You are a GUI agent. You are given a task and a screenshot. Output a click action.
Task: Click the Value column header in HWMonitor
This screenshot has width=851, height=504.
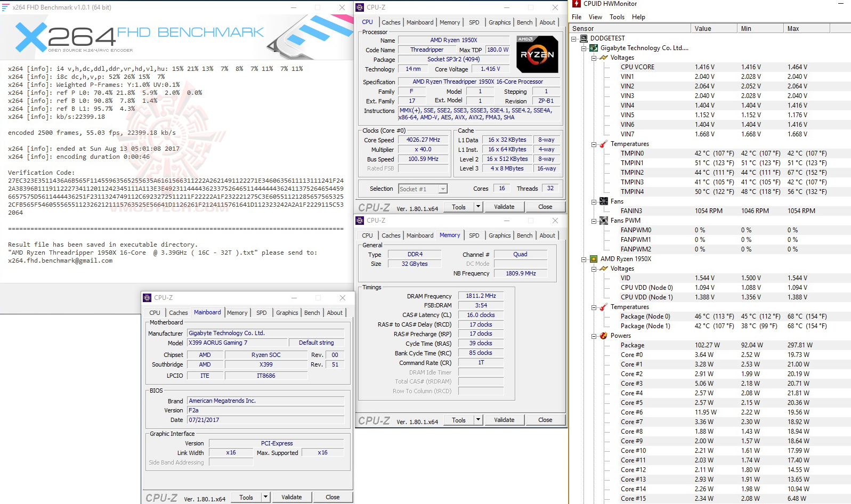tap(714, 29)
